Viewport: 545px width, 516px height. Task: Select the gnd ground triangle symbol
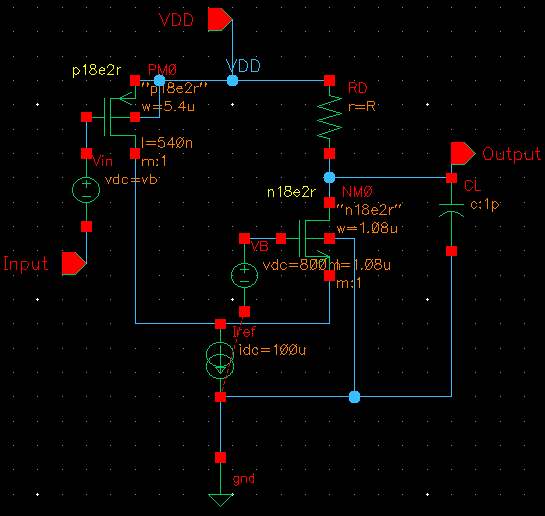point(220,500)
